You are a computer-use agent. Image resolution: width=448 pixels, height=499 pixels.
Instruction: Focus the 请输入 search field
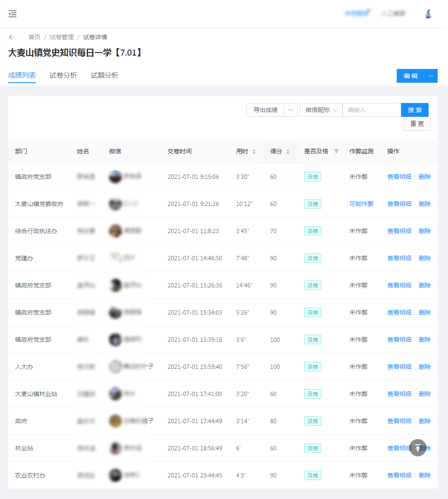372,110
